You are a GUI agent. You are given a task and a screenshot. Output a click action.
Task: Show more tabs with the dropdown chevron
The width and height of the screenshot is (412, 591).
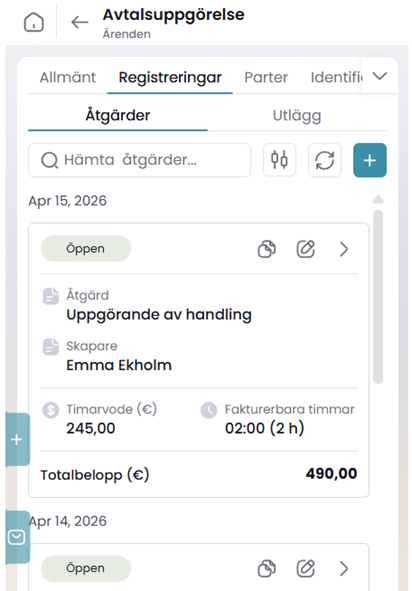(380, 76)
